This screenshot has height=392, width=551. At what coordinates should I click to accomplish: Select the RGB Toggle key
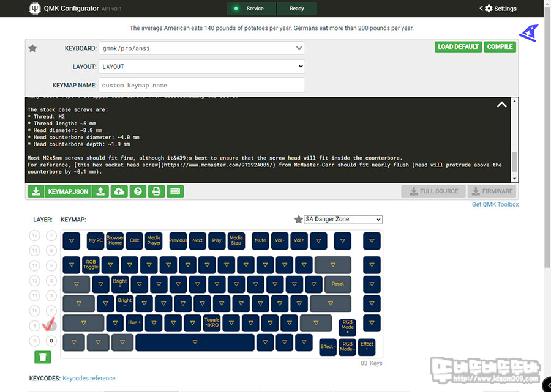[91, 265]
